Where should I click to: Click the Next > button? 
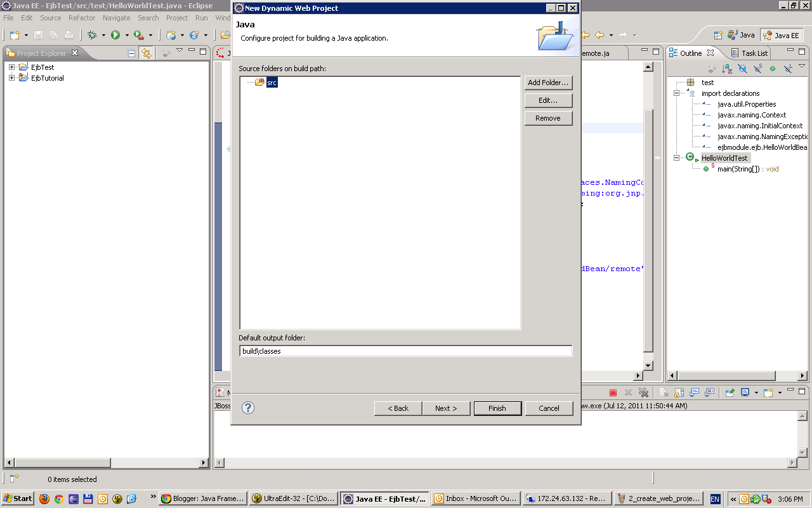coord(446,408)
